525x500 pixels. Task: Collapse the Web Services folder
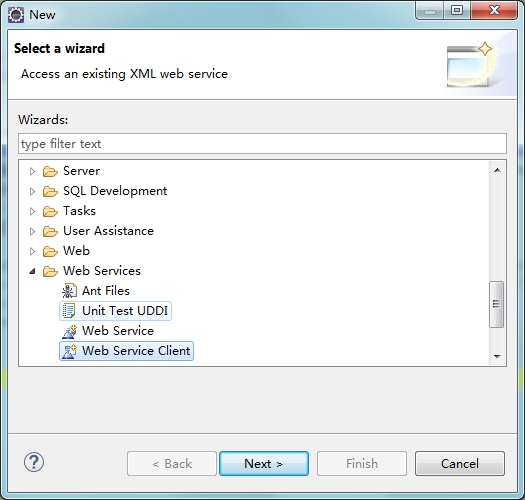(32, 271)
